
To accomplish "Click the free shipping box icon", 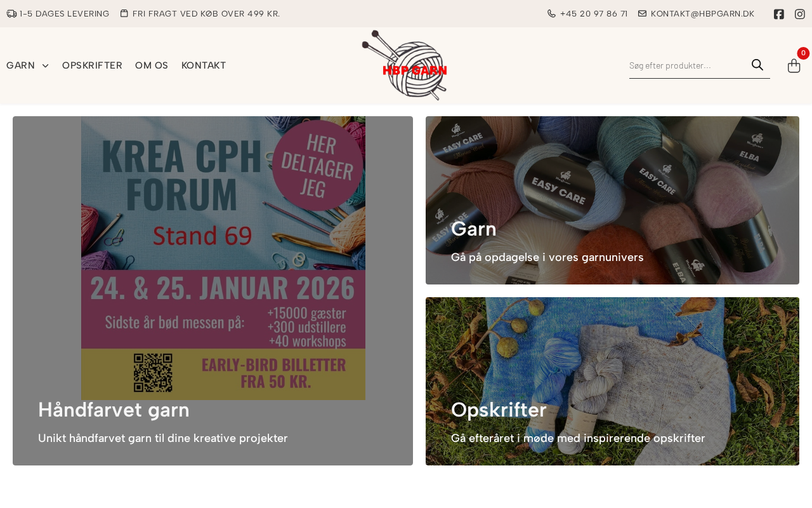I will click(x=124, y=13).
